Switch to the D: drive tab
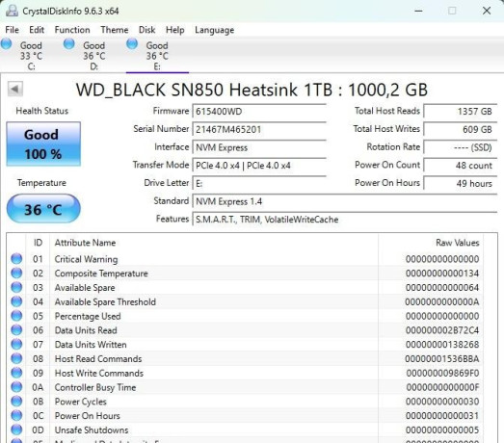This screenshot has height=443, width=504. pos(93,55)
